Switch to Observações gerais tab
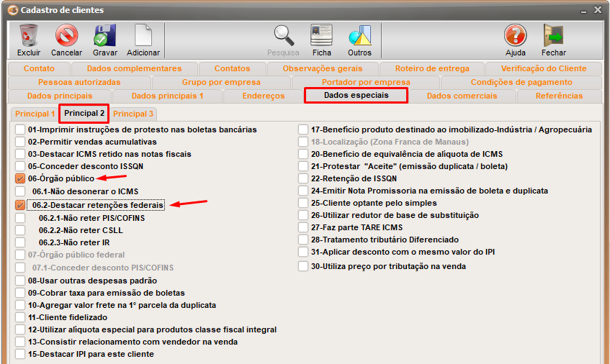 [x=322, y=68]
